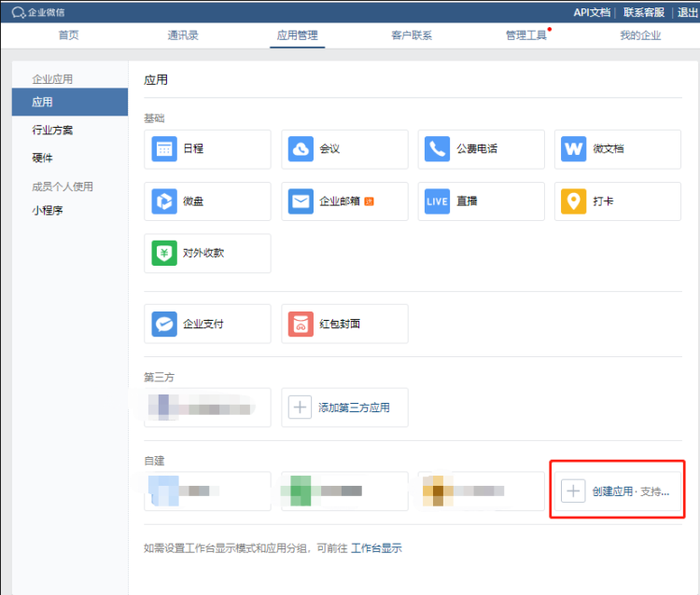Select the 微文档 document icon

tap(573, 149)
